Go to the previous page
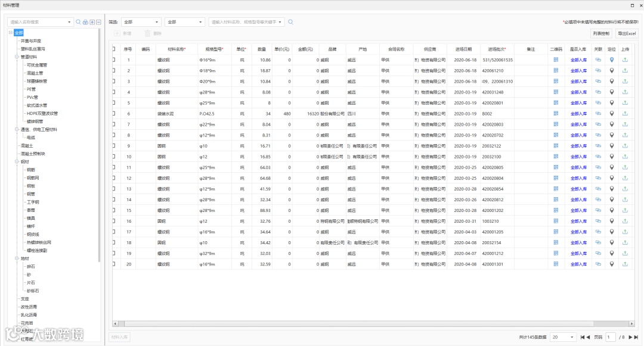The image size is (644, 346). (x=588, y=337)
